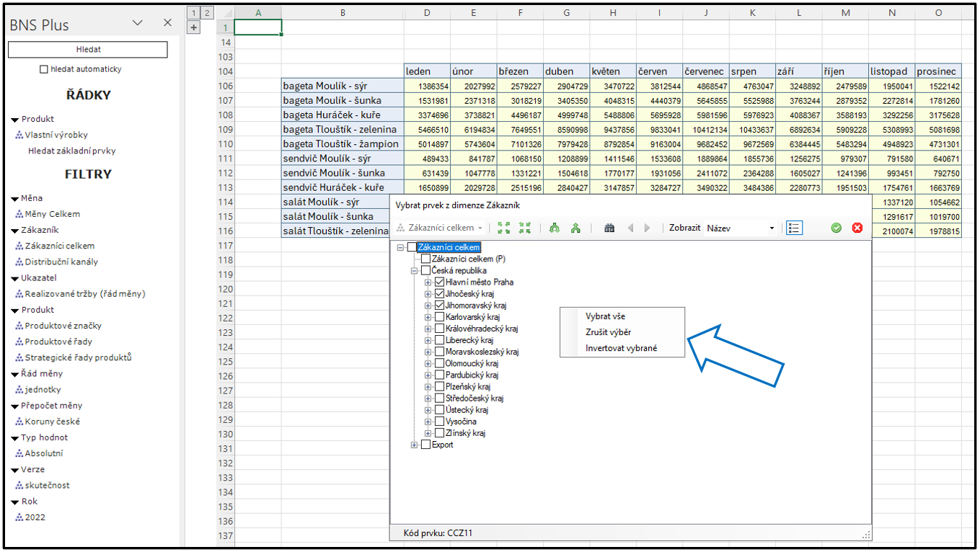Select row 120 header
This screenshot has height=552, width=980.
tap(226, 289)
